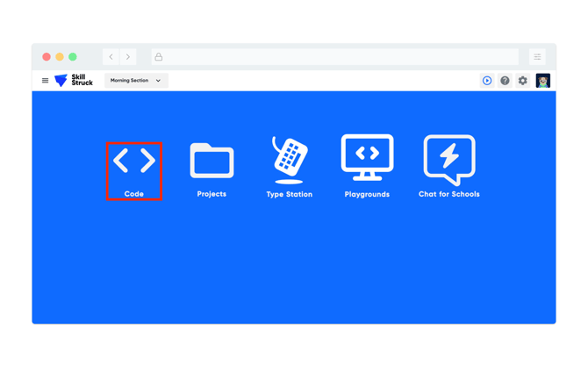Viewport: 588px width, 367px height.
Task: Click the chevron beside Morning Section
Action: pos(159,81)
